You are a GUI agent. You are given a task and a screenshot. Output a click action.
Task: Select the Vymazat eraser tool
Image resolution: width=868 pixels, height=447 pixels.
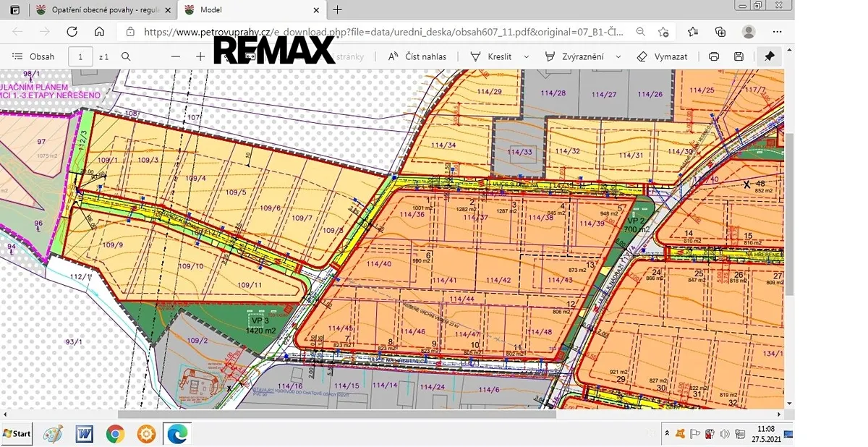click(x=662, y=56)
